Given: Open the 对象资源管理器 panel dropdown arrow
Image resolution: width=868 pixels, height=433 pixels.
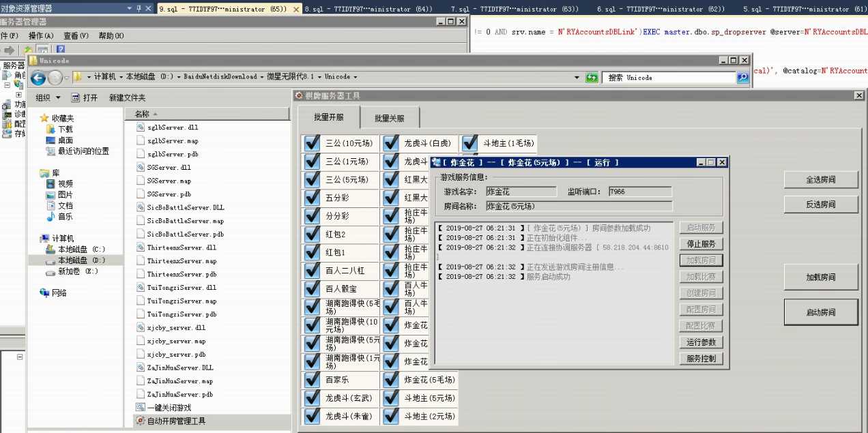Looking at the screenshot, I should click(130, 8).
